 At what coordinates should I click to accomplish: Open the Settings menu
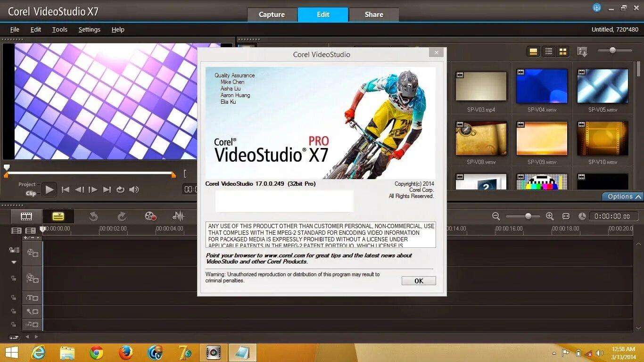click(x=90, y=29)
